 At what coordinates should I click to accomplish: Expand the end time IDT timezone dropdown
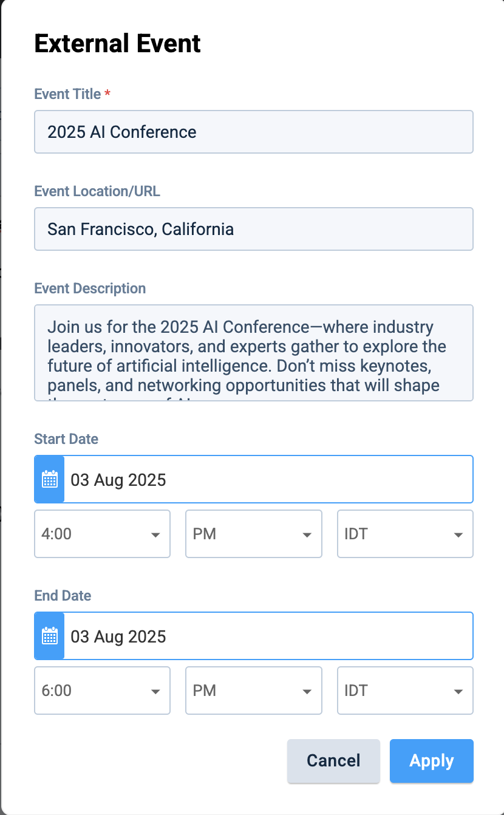[405, 691]
